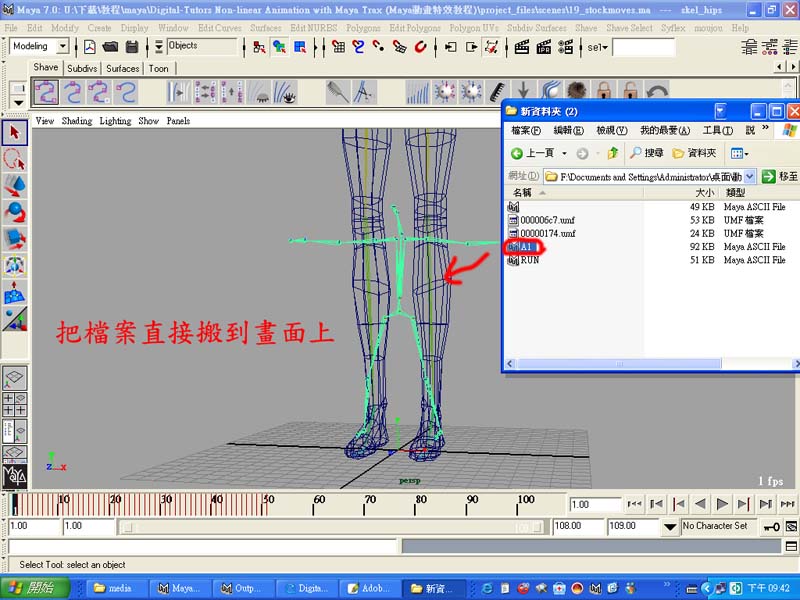
Task: Click the Explorer horizontal scrollbar
Action: click(x=619, y=363)
